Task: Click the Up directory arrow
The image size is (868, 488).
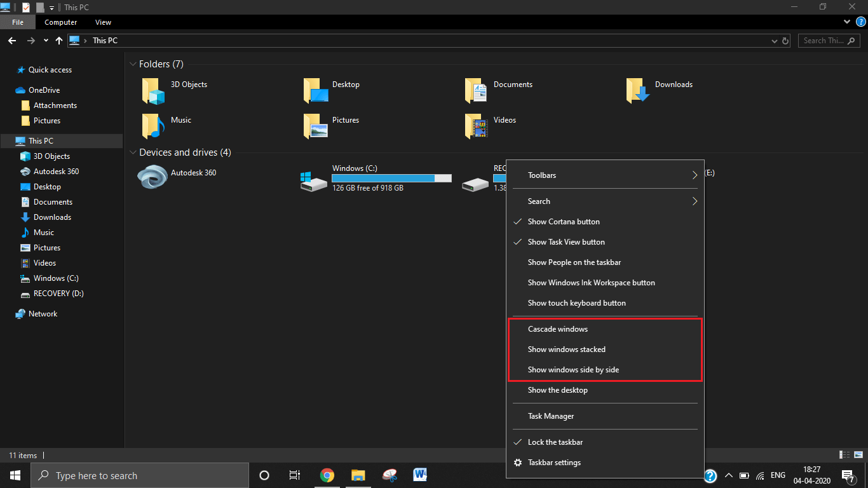Action: pyautogui.click(x=59, y=41)
